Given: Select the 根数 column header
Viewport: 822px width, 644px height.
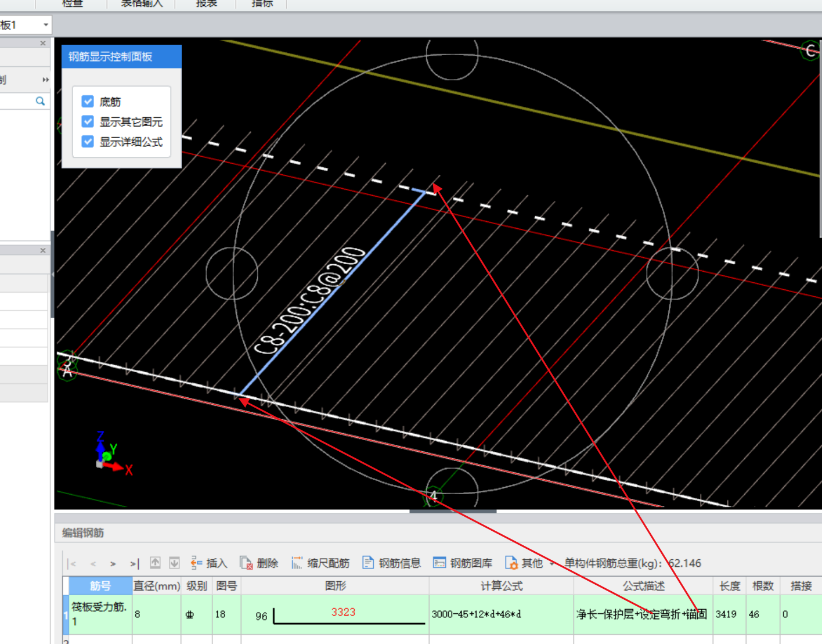Looking at the screenshot, I should coord(763,586).
